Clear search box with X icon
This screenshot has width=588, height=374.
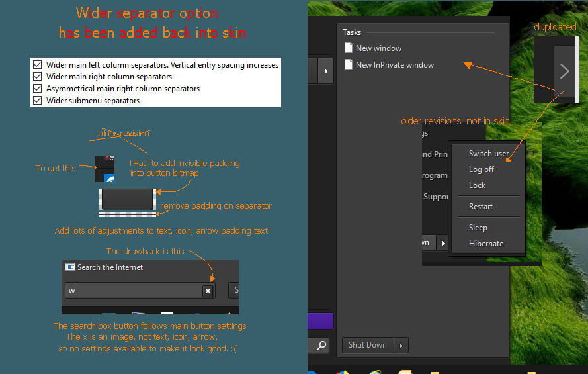208,291
